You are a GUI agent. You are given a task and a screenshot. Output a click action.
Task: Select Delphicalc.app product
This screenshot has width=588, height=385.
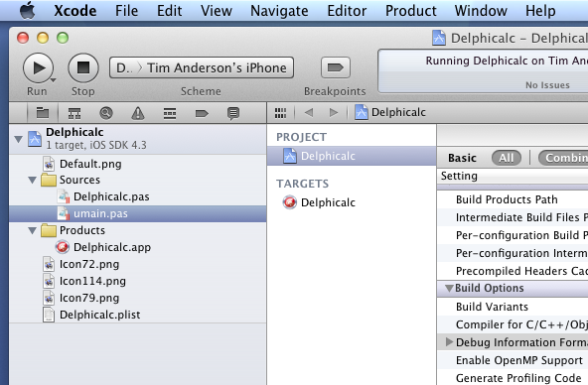click(x=138, y=247)
